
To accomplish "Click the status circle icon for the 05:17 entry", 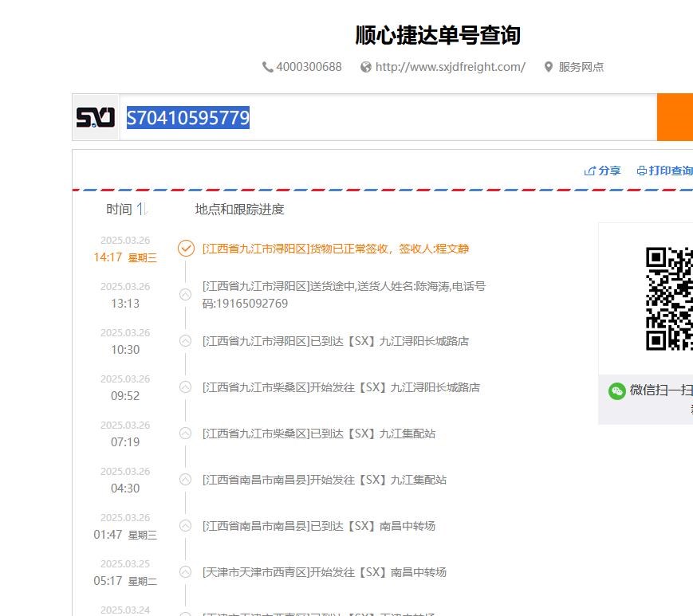I will pyautogui.click(x=186, y=572).
